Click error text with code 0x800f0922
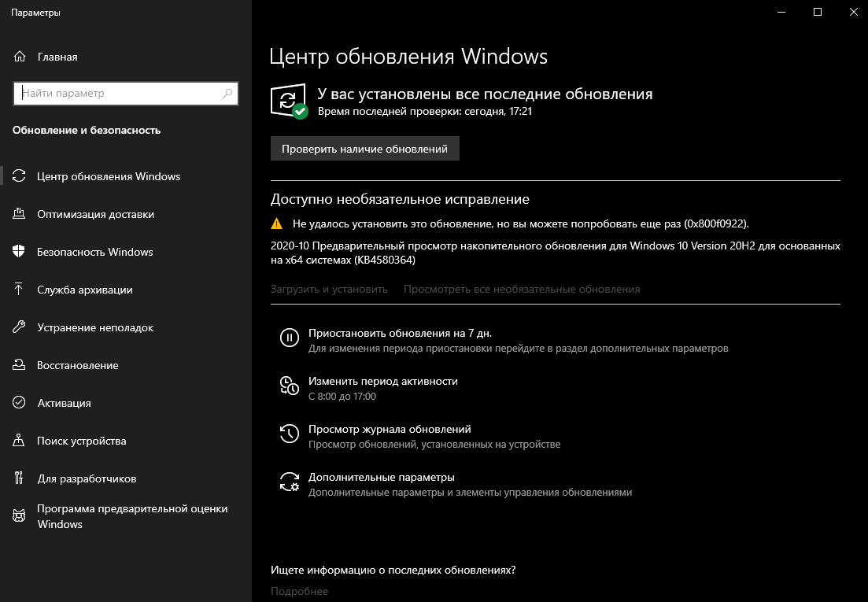The image size is (868, 602). [520, 223]
